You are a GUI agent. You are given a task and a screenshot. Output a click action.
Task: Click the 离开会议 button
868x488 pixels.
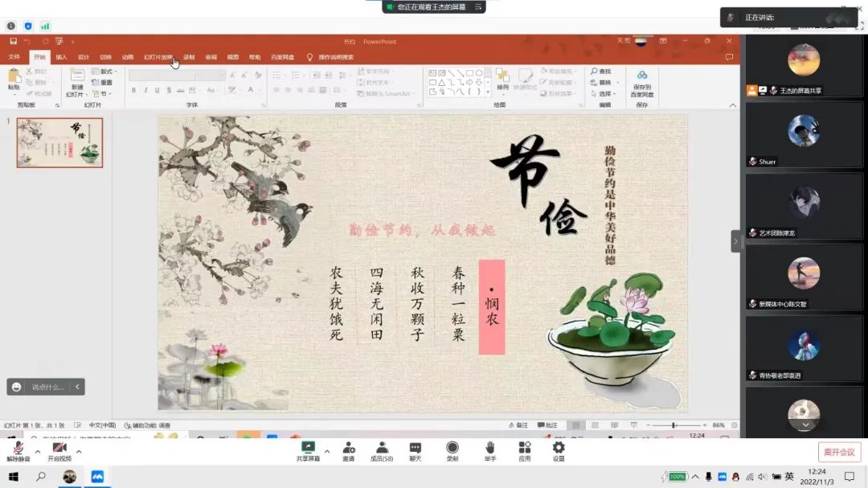[x=839, y=452]
